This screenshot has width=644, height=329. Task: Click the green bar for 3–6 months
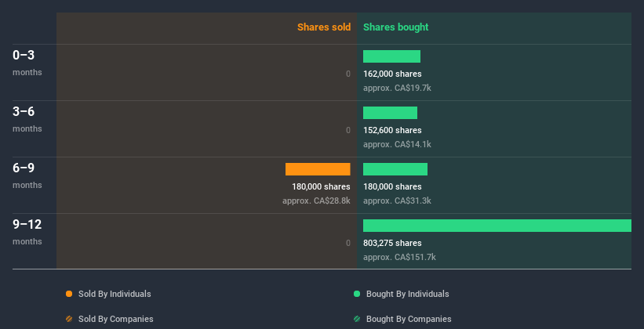coord(390,113)
